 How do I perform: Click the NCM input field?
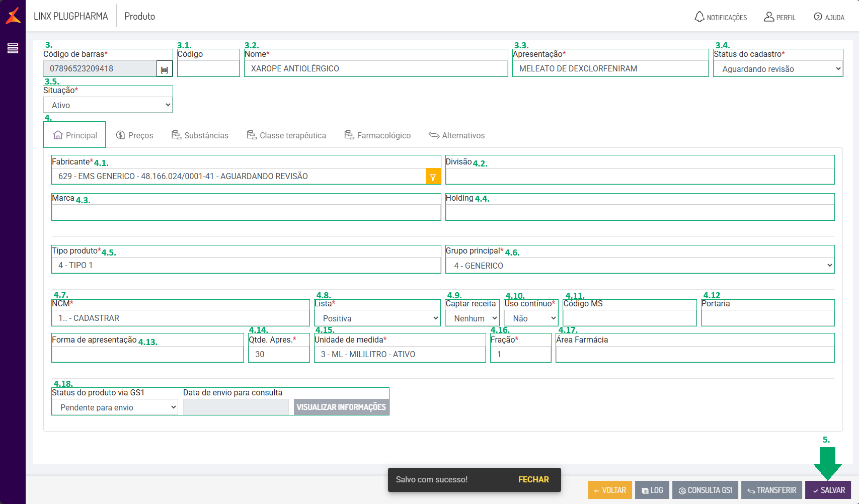[x=181, y=318]
